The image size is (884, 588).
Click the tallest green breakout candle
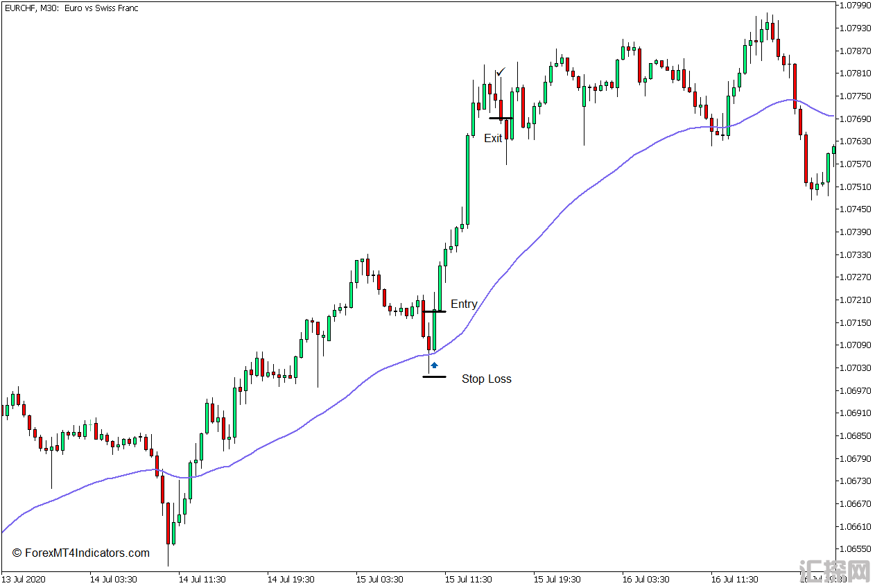coord(468,180)
